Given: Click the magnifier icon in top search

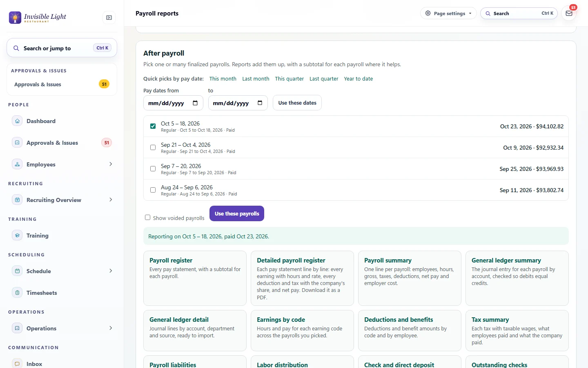Looking at the screenshot, I should (x=488, y=13).
